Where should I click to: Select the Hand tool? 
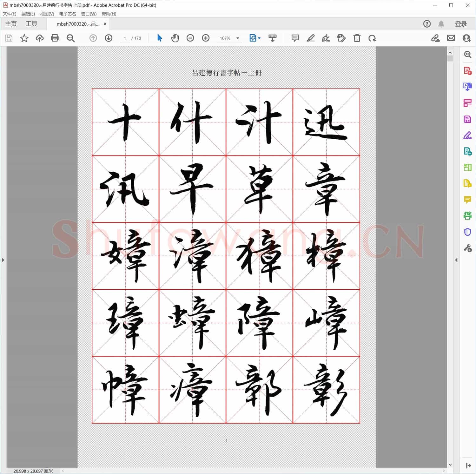175,38
